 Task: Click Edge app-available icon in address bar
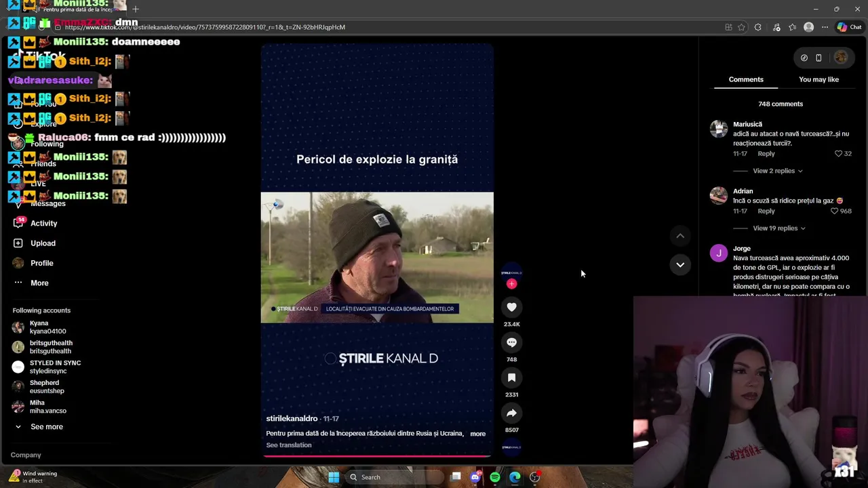(728, 27)
